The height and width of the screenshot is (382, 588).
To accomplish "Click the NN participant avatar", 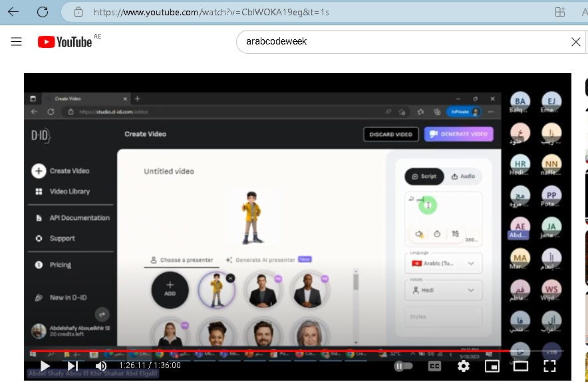I will pyautogui.click(x=551, y=164).
